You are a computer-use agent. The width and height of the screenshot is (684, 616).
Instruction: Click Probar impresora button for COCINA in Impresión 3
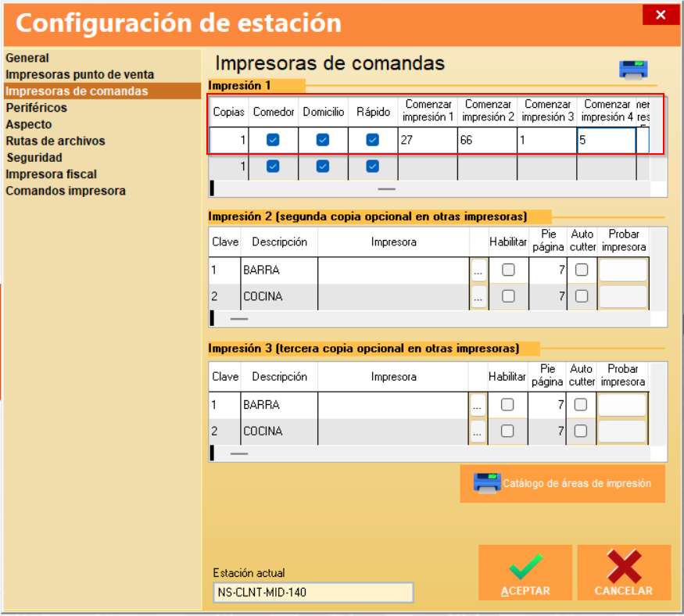pos(622,432)
